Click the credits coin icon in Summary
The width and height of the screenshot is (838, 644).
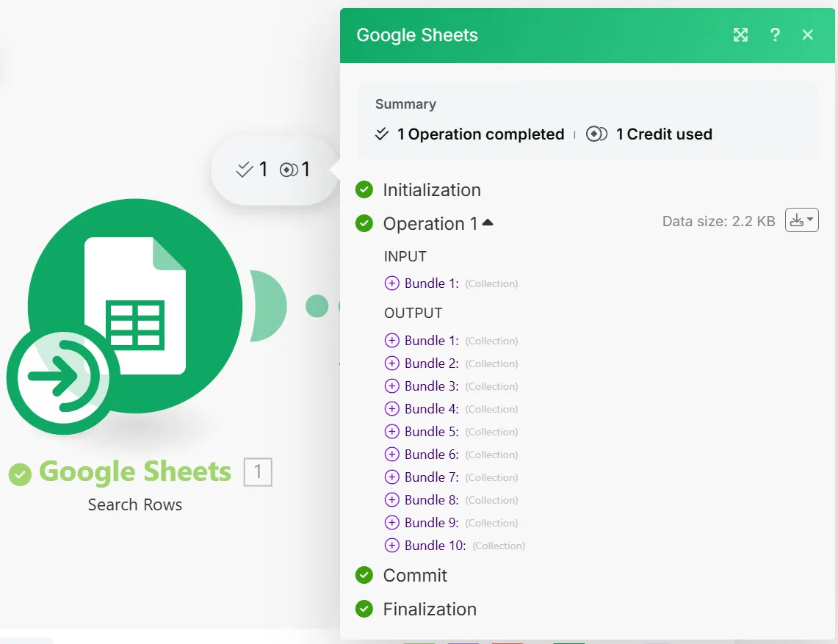(x=596, y=134)
